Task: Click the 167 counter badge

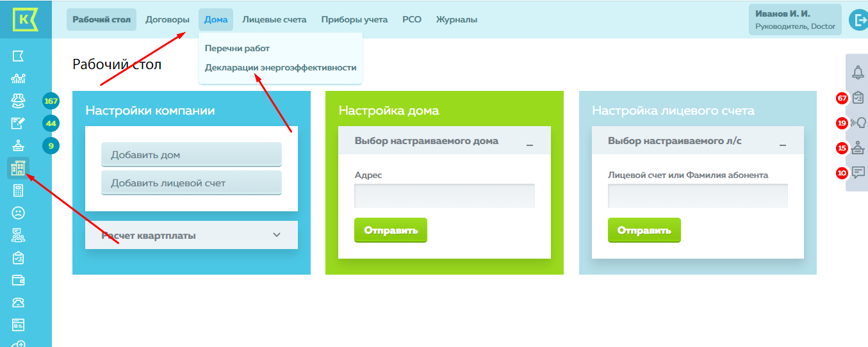Action: point(51,101)
